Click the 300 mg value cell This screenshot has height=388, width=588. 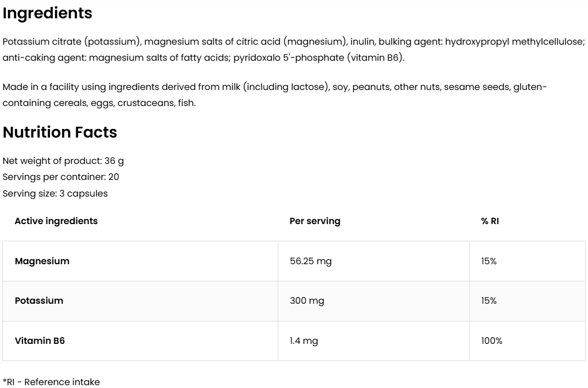click(x=307, y=301)
